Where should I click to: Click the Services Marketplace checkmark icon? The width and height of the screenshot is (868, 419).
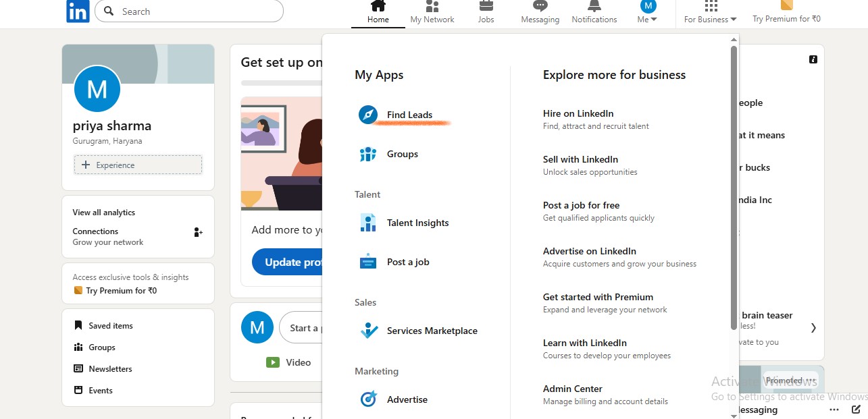click(369, 331)
